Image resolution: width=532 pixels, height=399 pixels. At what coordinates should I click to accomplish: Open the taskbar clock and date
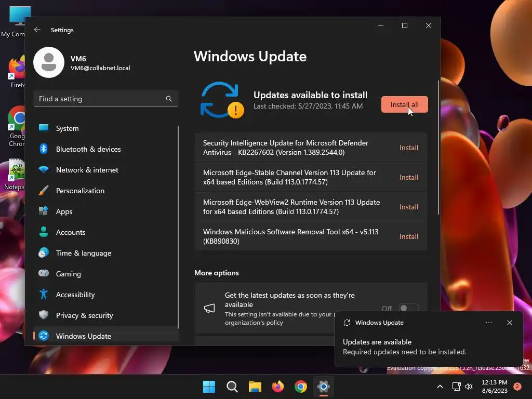click(495, 387)
